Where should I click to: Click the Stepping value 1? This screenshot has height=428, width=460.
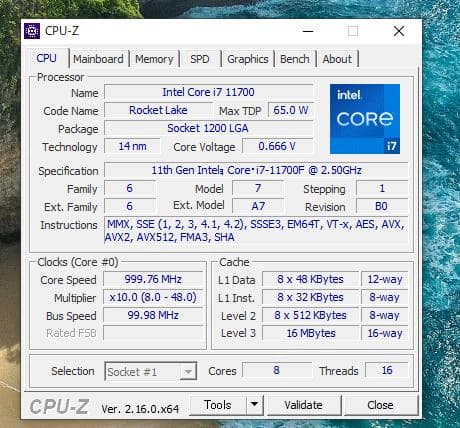pos(382,188)
